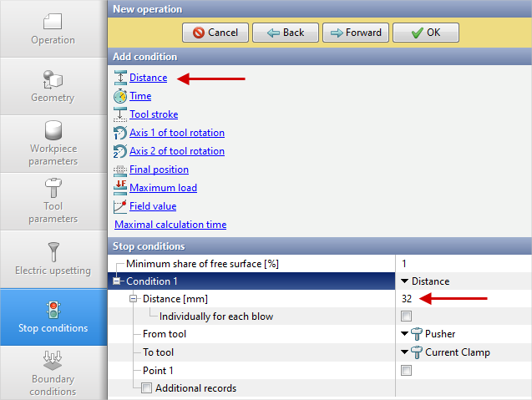The image size is (532, 400).
Task: Toggle the Point 1 checkbox
Action: pos(406,370)
